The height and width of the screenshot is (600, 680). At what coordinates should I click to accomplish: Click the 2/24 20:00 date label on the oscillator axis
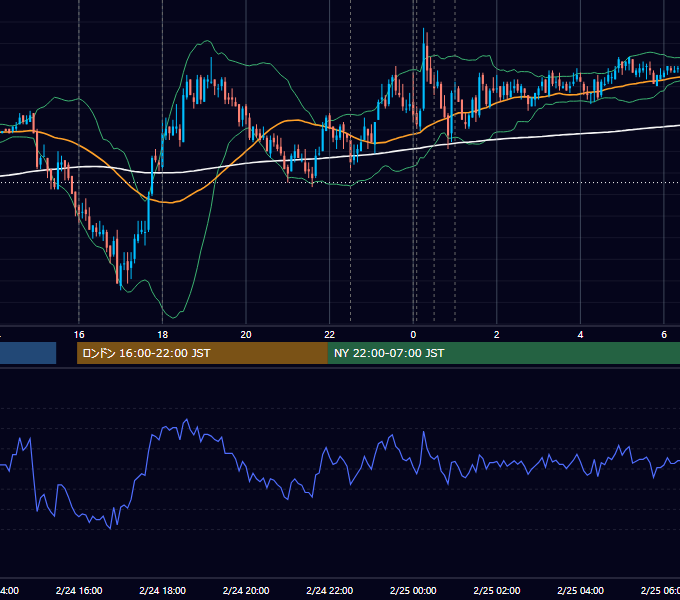pyautogui.click(x=246, y=590)
